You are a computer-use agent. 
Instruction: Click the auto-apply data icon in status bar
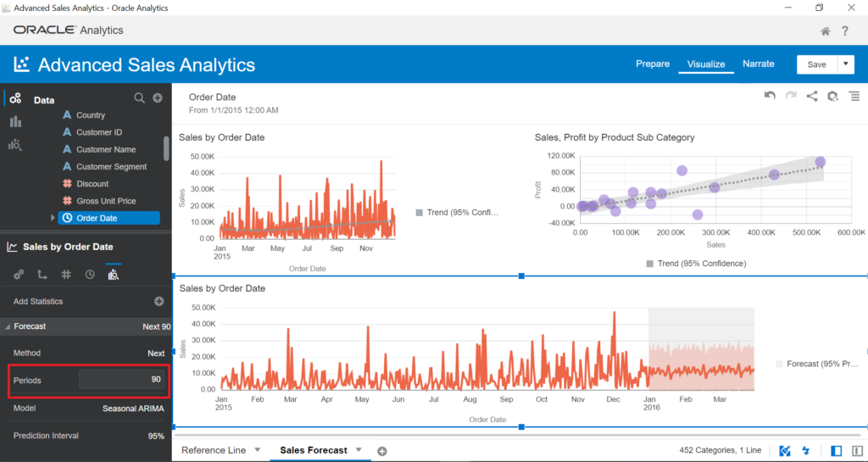[x=784, y=451]
